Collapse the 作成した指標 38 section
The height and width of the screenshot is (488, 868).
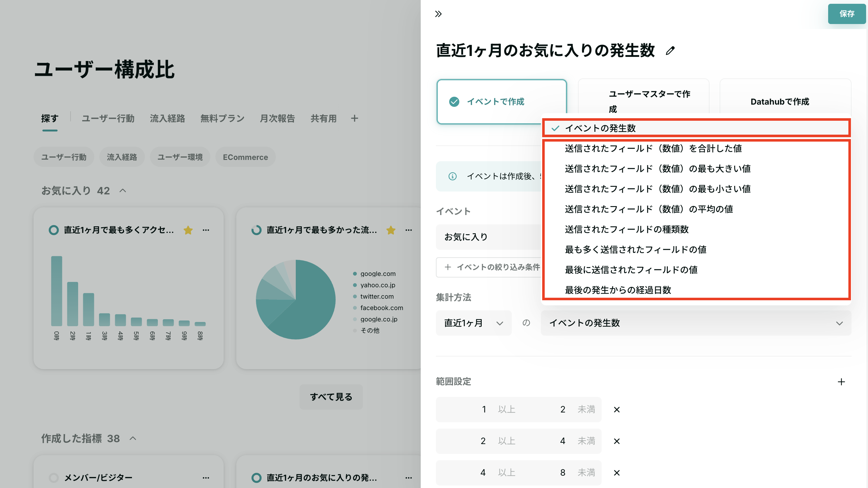coord(133,438)
